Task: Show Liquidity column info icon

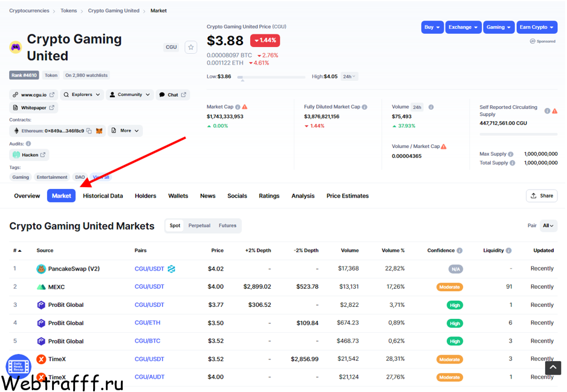Action: tap(508, 251)
